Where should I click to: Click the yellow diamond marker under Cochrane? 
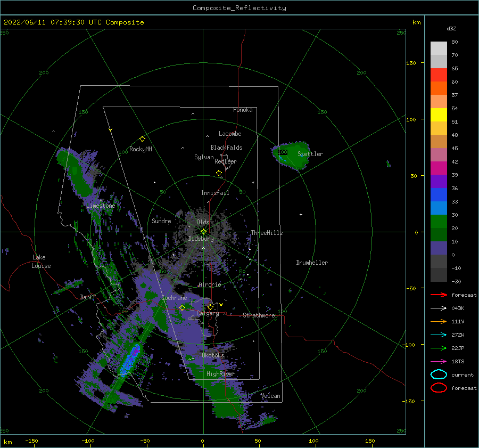(182, 307)
